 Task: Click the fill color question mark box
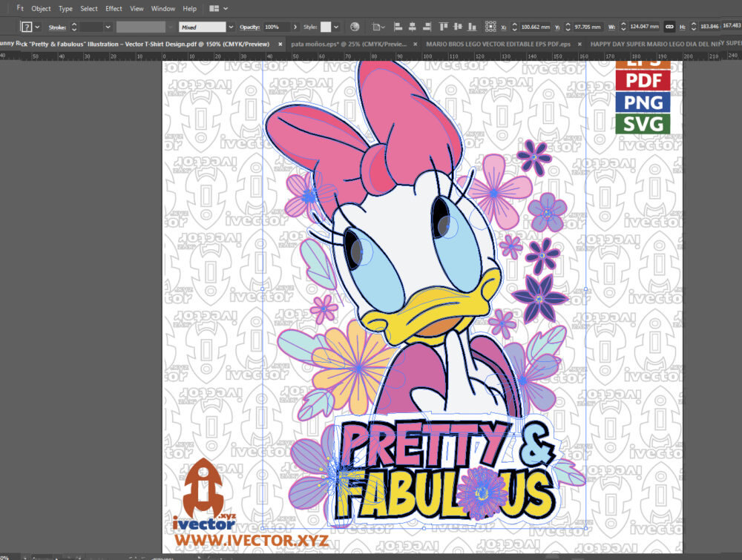pyautogui.click(x=27, y=27)
